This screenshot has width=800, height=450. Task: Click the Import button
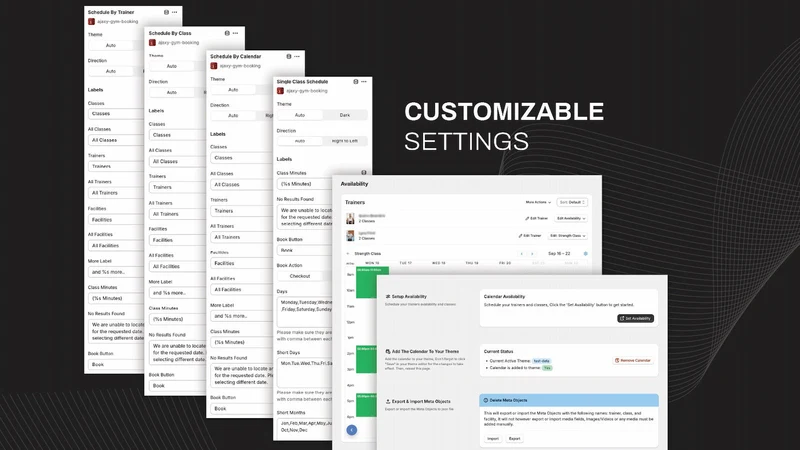(x=493, y=439)
